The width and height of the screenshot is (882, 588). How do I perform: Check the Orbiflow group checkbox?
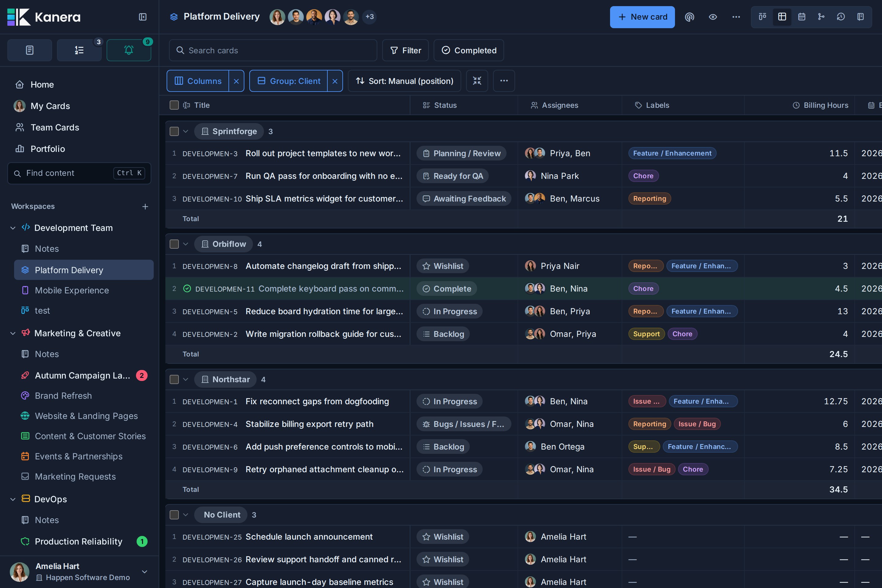174,244
